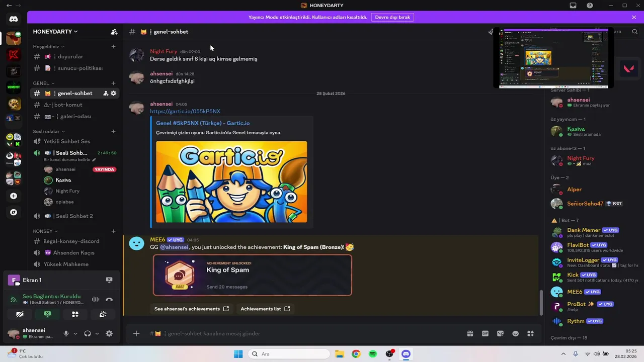This screenshot has width=644, height=362.
Task: Switch to bot-komut channel
Action: [75, 105]
